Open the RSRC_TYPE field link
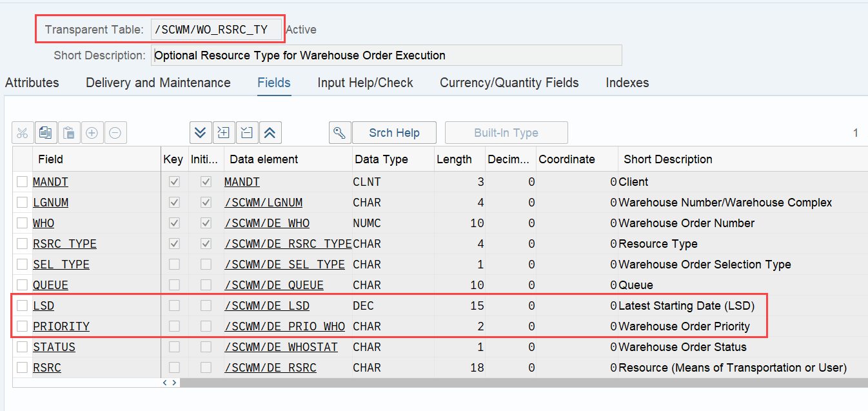868x411 pixels. point(64,244)
